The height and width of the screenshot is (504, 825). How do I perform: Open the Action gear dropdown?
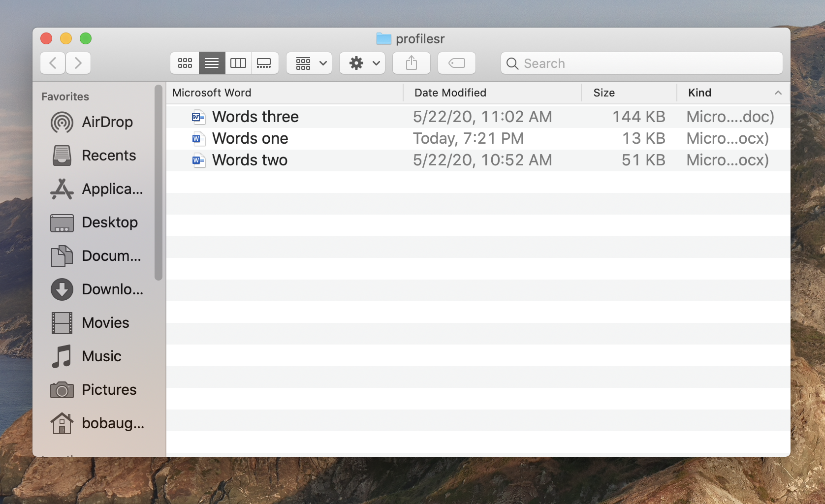pos(362,63)
